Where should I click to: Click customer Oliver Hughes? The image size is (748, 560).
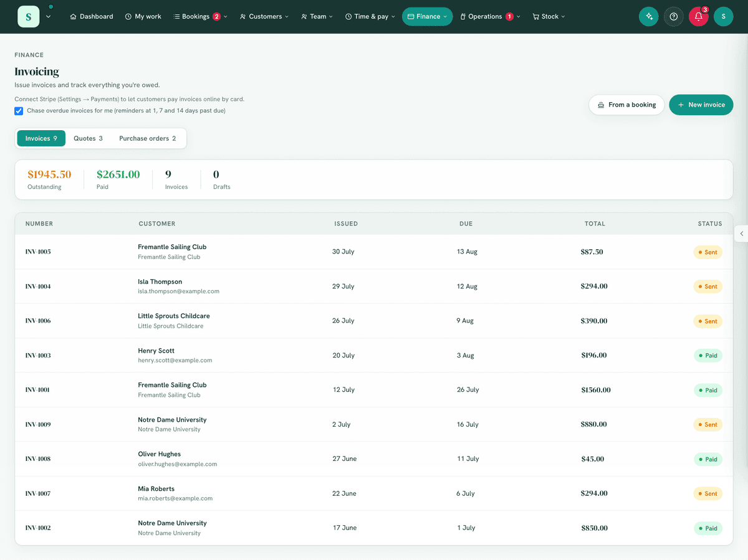[x=159, y=454]
